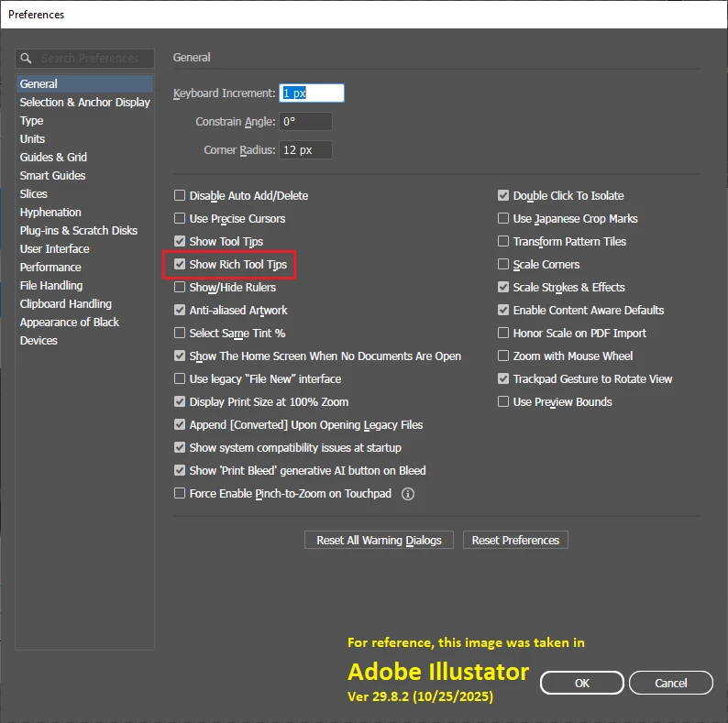Enable Show/Hide Rulers checkbox
The width and height of the screenshot is (728, 723).
[180, 287]
